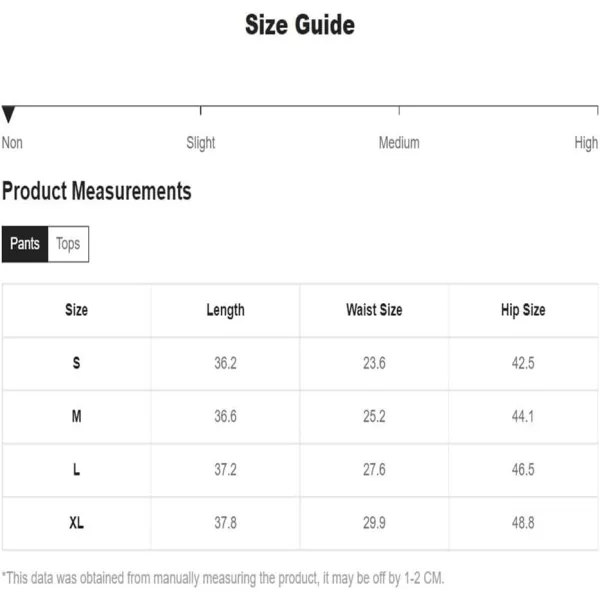Select the S size row label
This screenshot has width=600, height=600.
pos(77,363)
